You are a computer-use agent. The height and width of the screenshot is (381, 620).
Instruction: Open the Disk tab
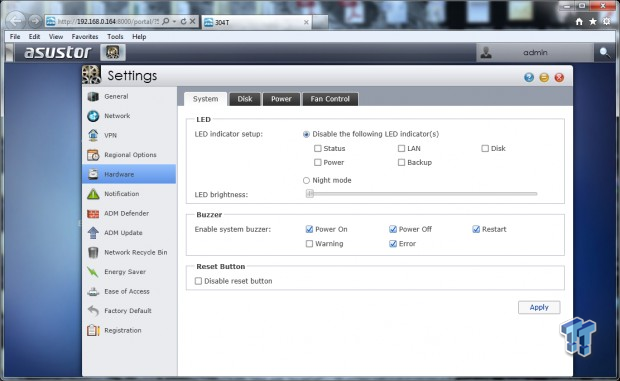click(x=245, y=99)
